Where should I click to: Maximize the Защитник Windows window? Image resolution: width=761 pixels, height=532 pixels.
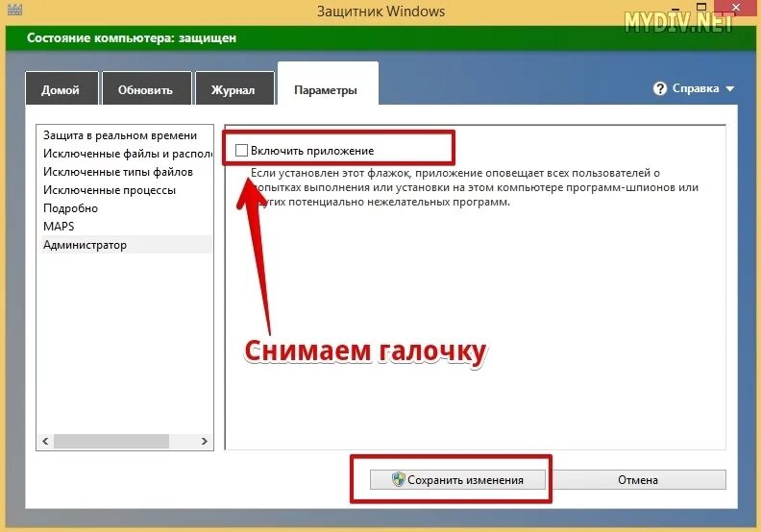tap(700, 7)
